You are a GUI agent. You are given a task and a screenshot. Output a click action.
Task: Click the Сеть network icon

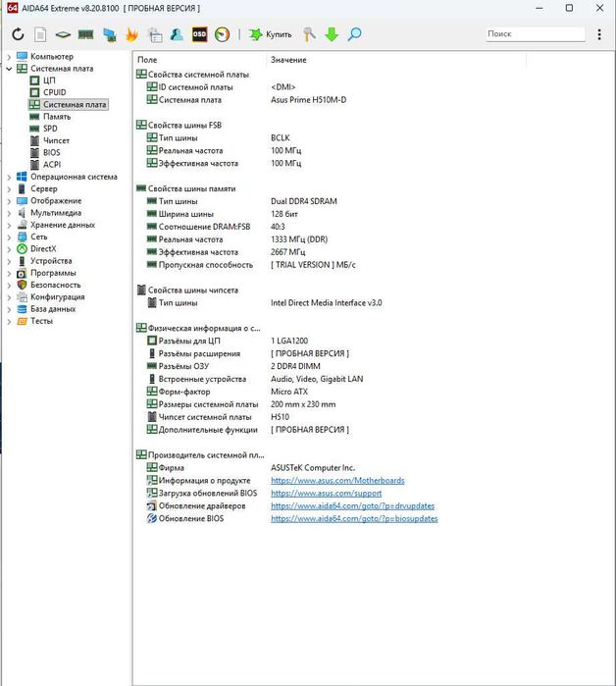[22, 237]
